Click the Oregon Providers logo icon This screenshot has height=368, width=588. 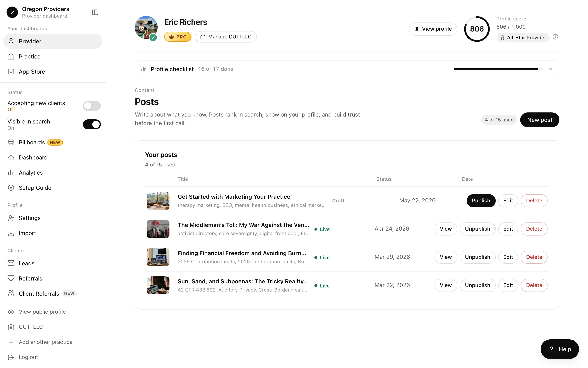[x=12, y=12]
